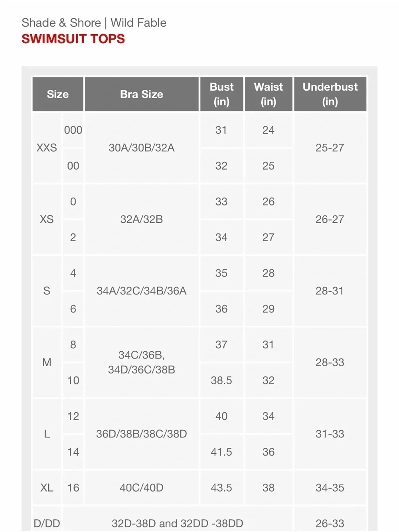Screen dimensions: 399x532
Task: Select the XXS size cell
Action: [x=47, y=148]
